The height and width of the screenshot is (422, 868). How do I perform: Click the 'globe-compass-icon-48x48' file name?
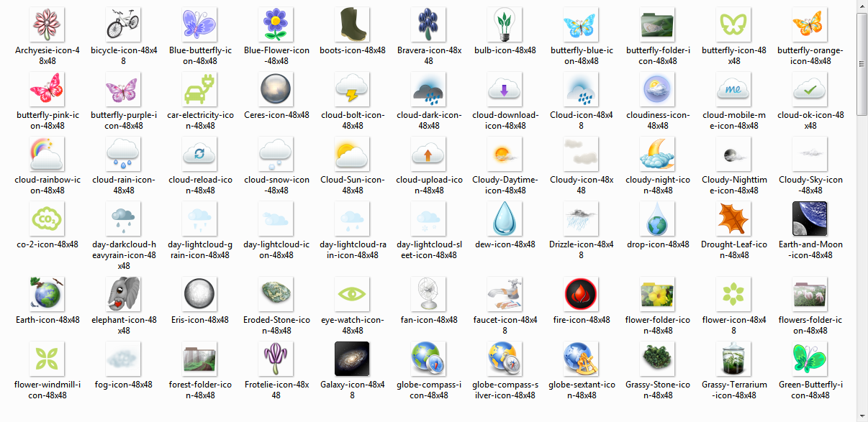(429, 390)
